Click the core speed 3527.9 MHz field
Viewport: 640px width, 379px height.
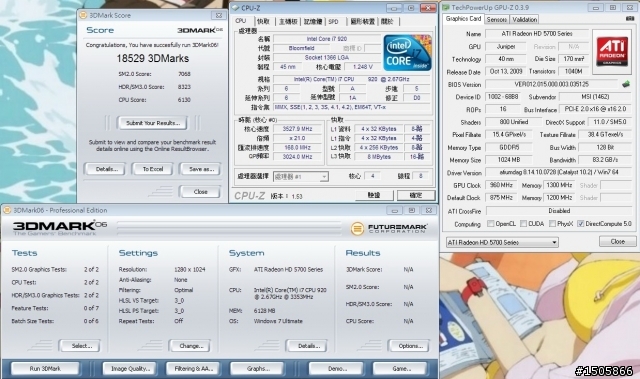click(x=298, y=129)
